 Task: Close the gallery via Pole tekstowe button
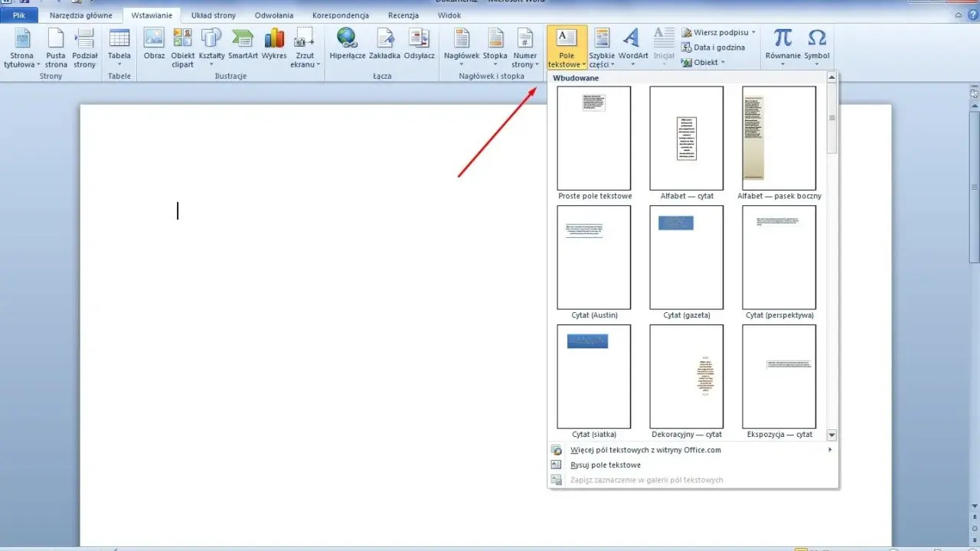[567, 47]
